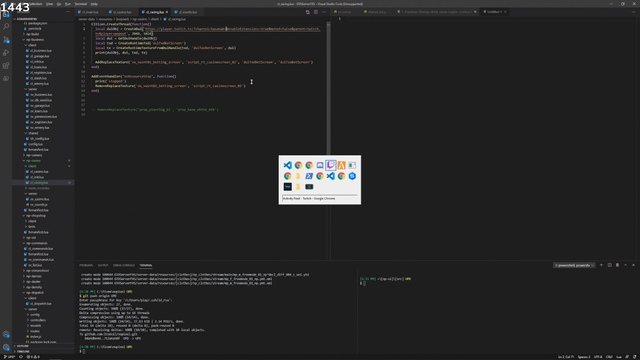640x360 pixels.
Task: Open sh_config.lua in the file tree
Action: (39, 139)
